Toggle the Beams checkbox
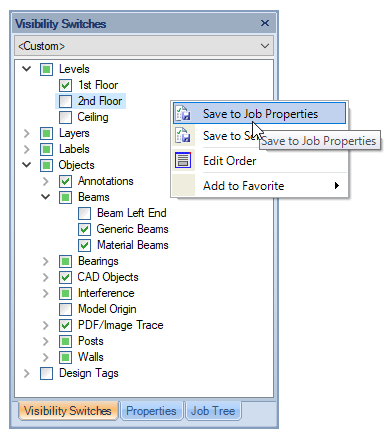 click(x=65, y=197)
